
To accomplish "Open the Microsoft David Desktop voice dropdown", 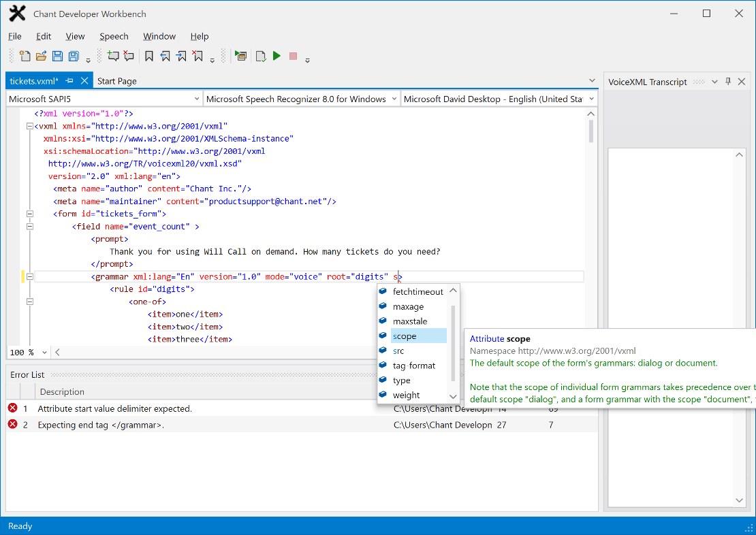I will 590,98.
